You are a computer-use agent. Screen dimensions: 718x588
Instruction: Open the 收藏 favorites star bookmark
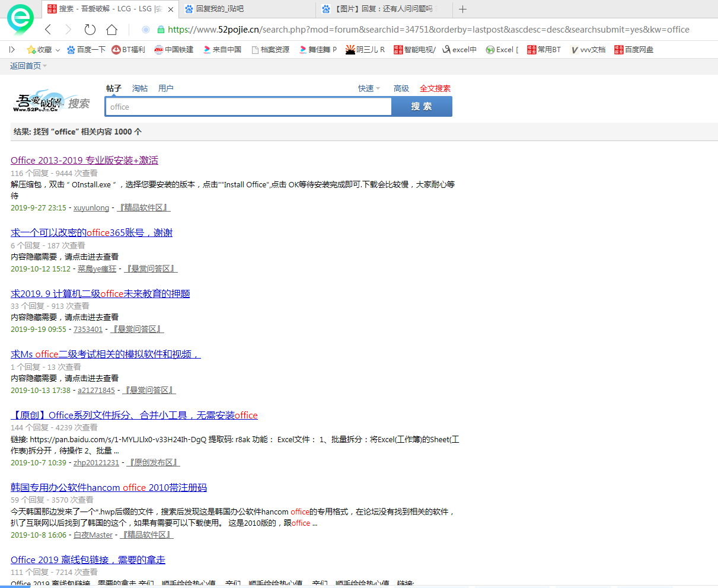click(39, 50)
